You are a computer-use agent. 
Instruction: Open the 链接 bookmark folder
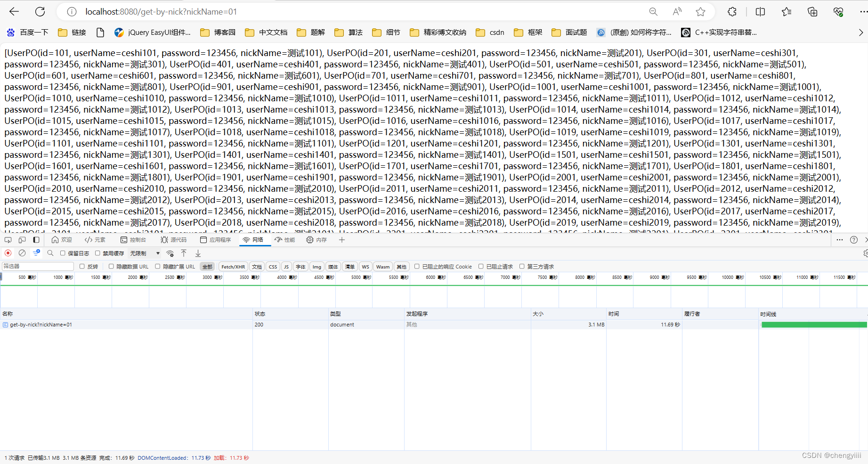click(x=72, y=33)
